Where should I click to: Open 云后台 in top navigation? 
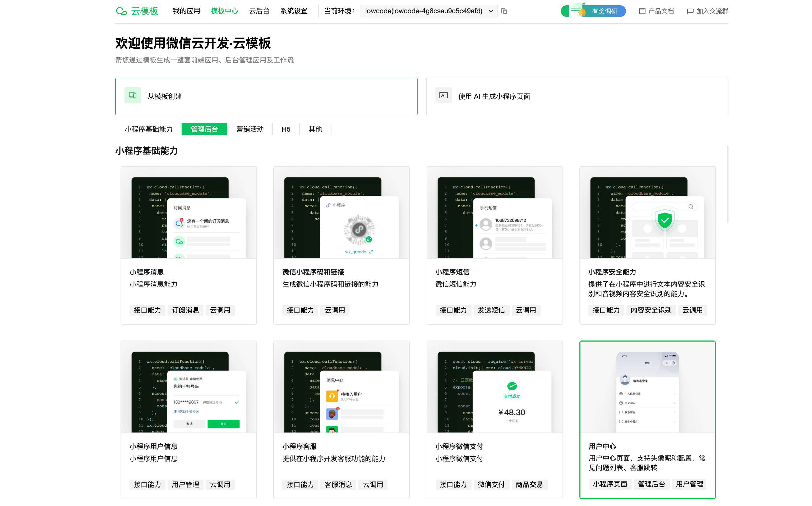tap(259, 11)
